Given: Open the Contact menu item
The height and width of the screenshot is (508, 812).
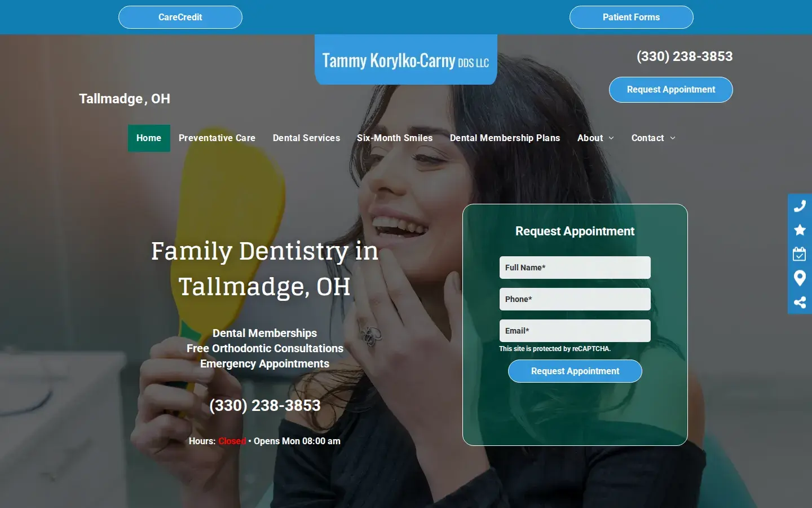Looking at the screenshot, I should point(647,138).
